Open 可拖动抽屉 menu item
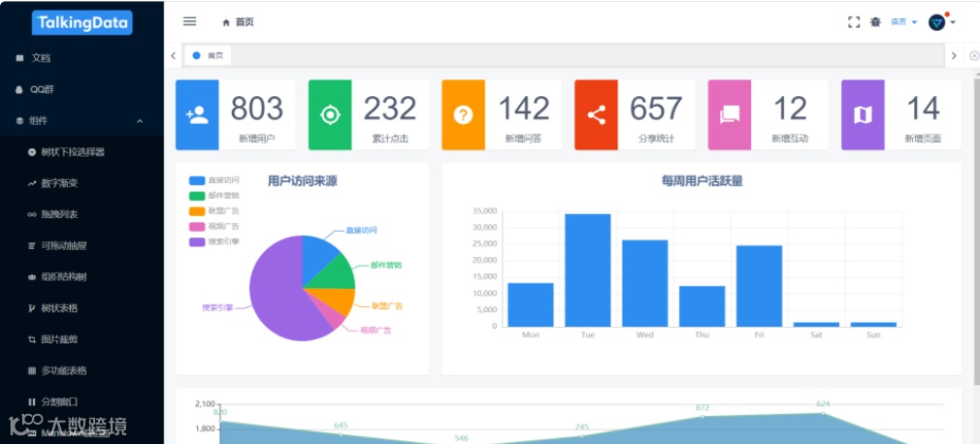The width and height of the screenshot is (980, 444). pos(82,245)
